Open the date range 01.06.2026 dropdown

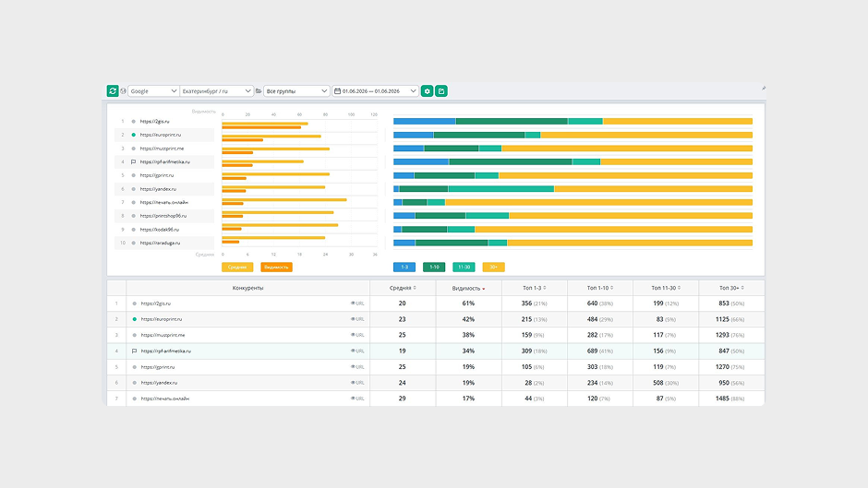[375, 90]
